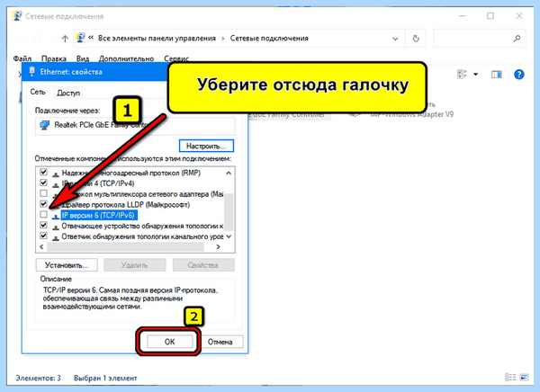This screenshot has height=392, width=540.
Task: Click the Ответчик обнаружения component icon
Action: click(55, 237)
